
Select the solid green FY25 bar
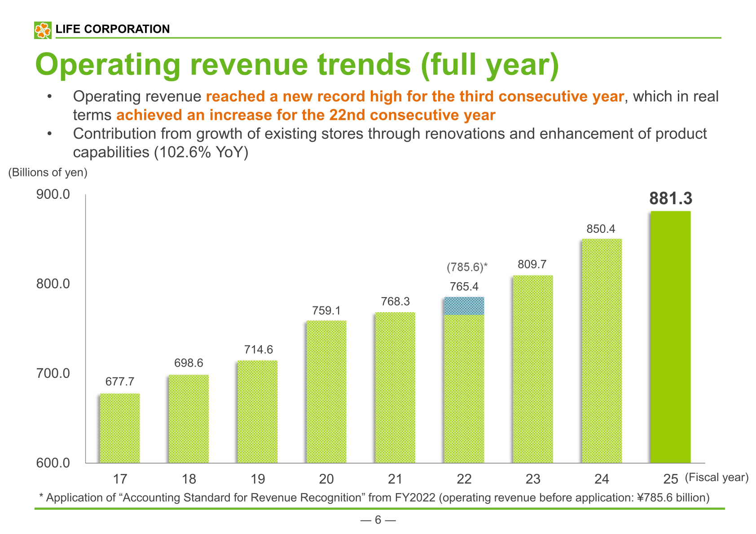tap(671, 337)
